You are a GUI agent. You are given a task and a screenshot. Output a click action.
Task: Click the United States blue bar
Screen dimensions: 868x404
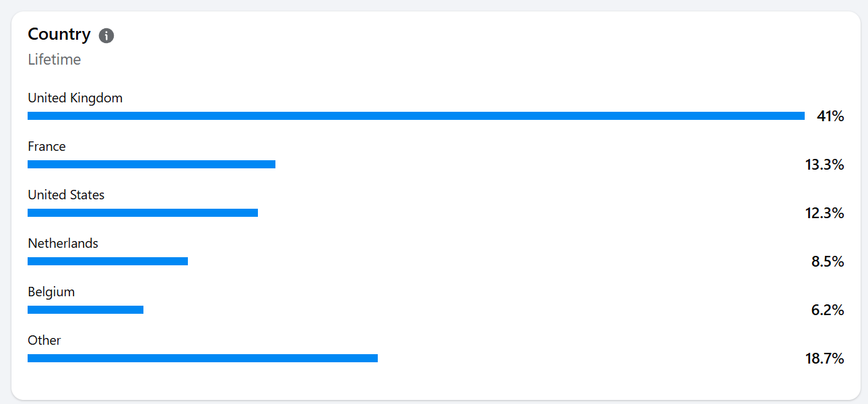(143, 213)
